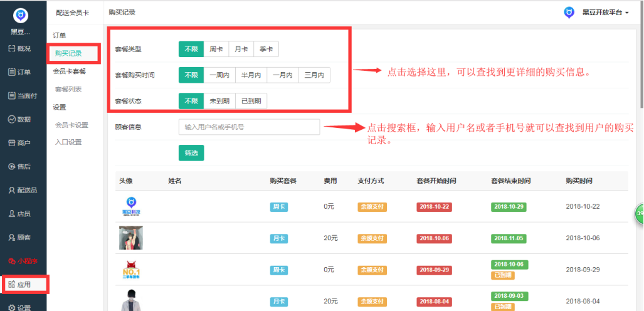Viewport: 644px width, 311px height.
Task: Click the NO.1 avatar in the 2018-09-29 row
Action: (132, 270)
